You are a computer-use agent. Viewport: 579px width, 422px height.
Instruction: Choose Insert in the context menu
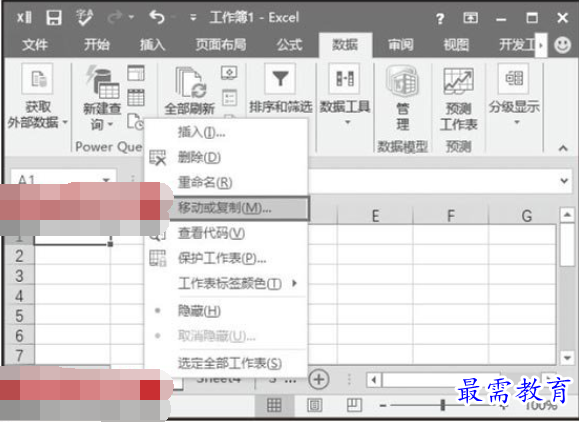tap(226, 132)
